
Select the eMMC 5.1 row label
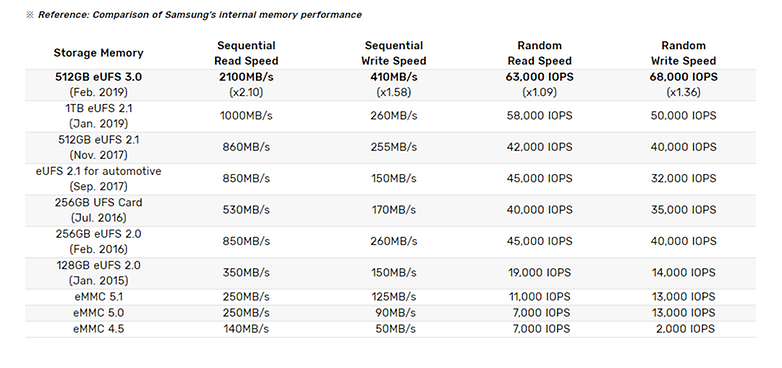click(x=98, y=297)
